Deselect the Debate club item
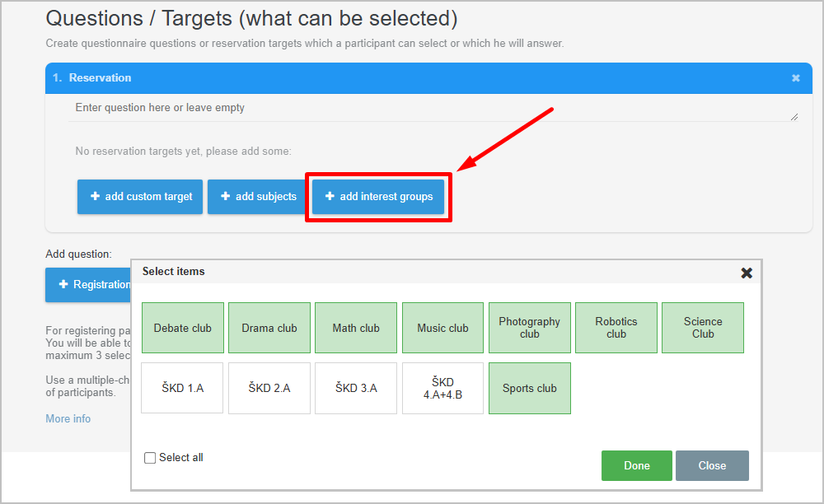Screen dimensions: 824x504 point(182,328)
